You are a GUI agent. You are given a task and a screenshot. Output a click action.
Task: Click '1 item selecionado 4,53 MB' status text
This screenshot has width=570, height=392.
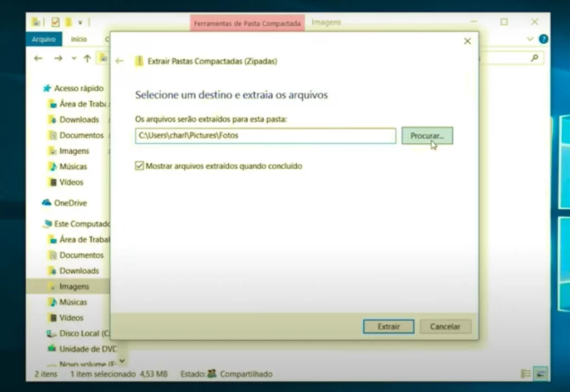click(119, 374)
